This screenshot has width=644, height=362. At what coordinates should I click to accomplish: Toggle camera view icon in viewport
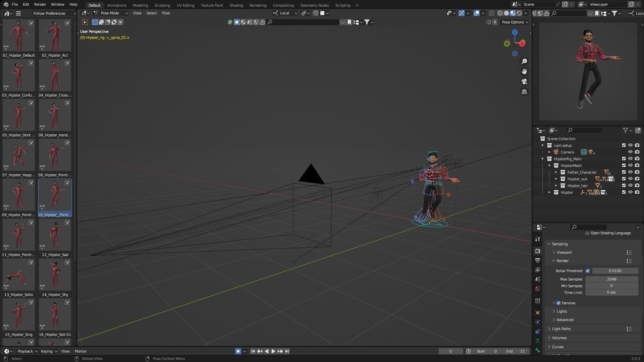524,81
